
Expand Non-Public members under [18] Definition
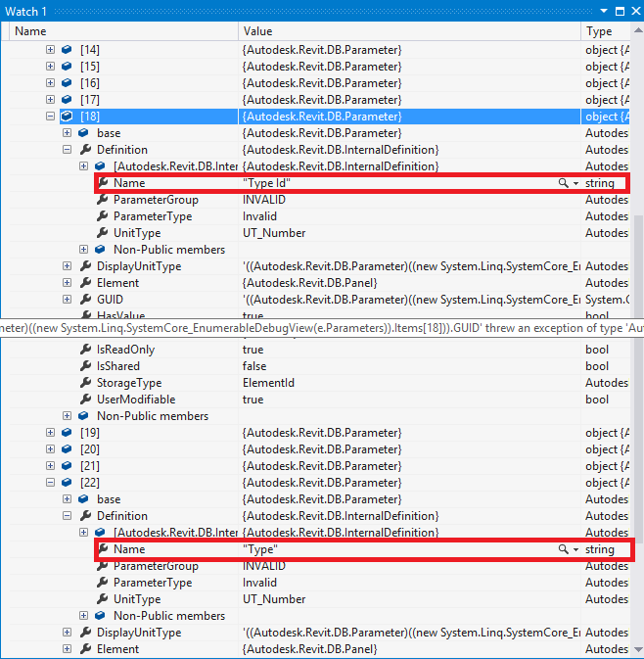pyautogui.click(x=83, y=250)
